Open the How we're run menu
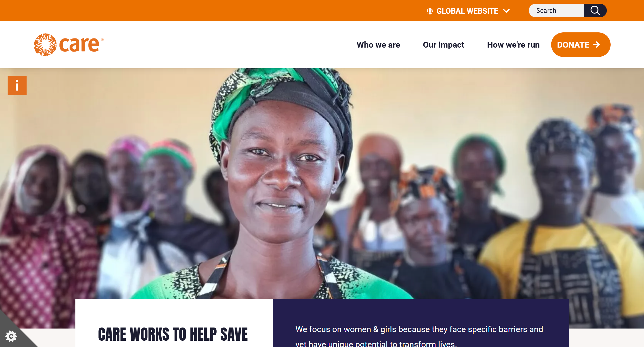This screenshot has height=347, width=644. (x=513, y=45)
